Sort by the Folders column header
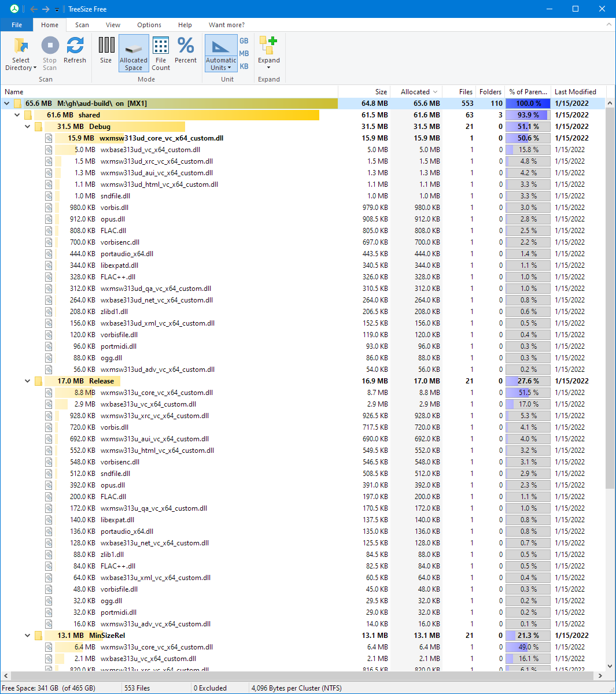The image size is (616, 694). [490, 91]
